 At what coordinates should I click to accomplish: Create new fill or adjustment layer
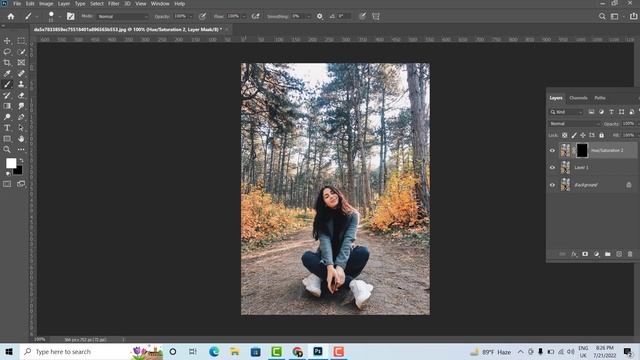point(596,254)
